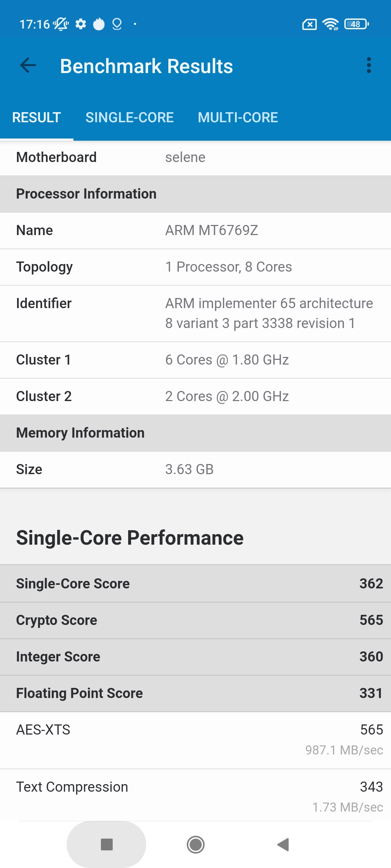Screen dimensions: 391x868
Task: Tap the Wi-Fi status icon
Action: (x=331, y=24)
